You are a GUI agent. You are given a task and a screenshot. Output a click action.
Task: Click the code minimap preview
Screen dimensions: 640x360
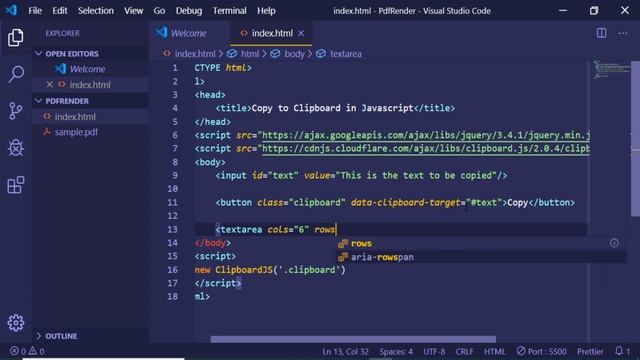click(611, 69)
